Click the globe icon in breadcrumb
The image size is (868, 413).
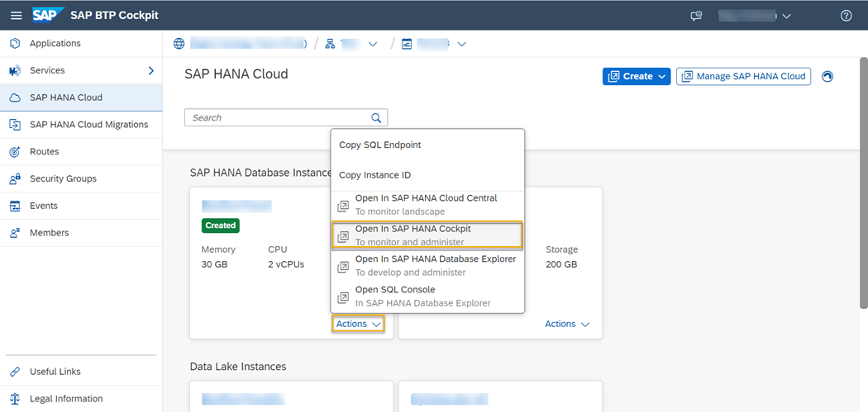tap(179, 44)
